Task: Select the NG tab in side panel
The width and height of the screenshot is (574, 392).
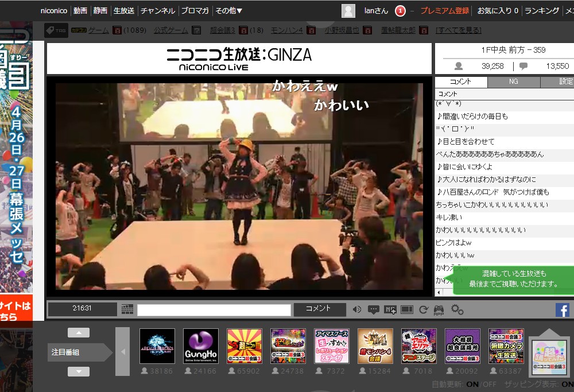Action: (514, 82)
